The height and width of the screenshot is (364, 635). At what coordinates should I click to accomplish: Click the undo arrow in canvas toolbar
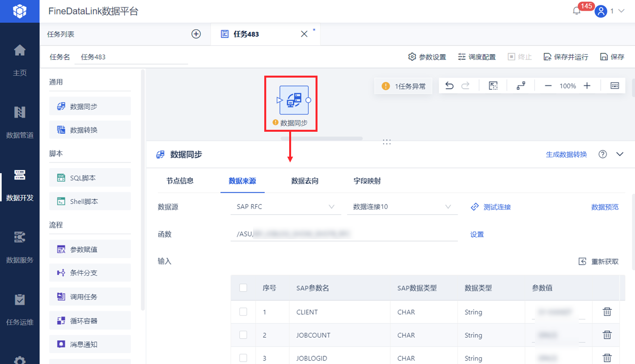click(449, 86)
